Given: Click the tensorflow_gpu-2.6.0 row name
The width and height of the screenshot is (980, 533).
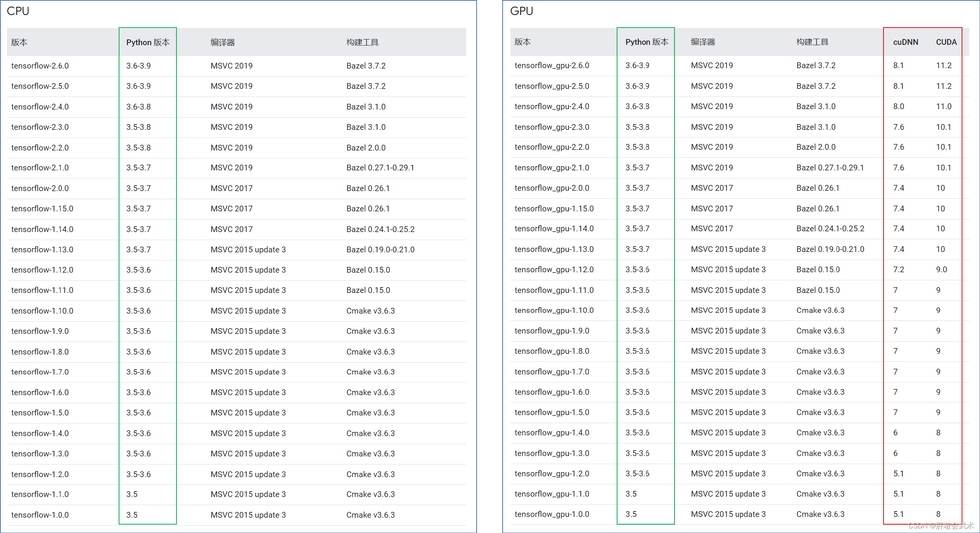Looking at the screenshot, I should 552,65.
